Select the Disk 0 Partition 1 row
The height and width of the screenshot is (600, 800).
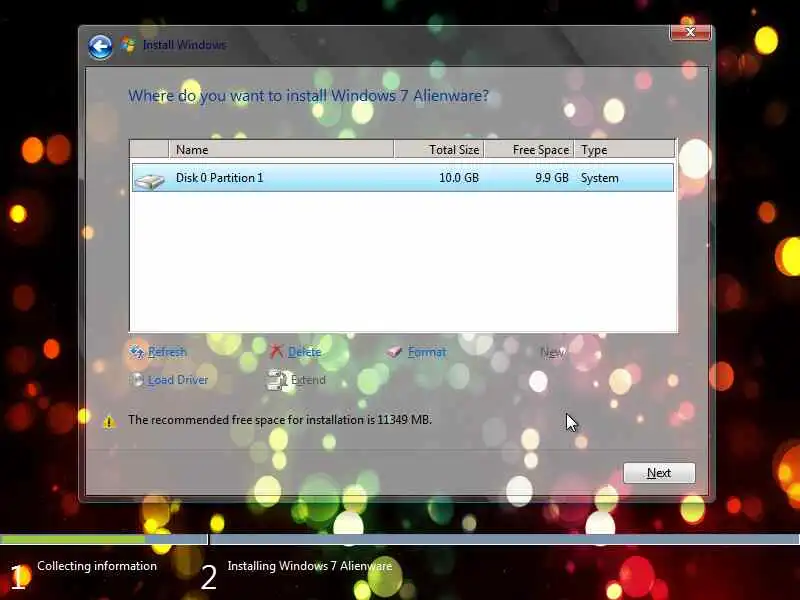[403, 178]
